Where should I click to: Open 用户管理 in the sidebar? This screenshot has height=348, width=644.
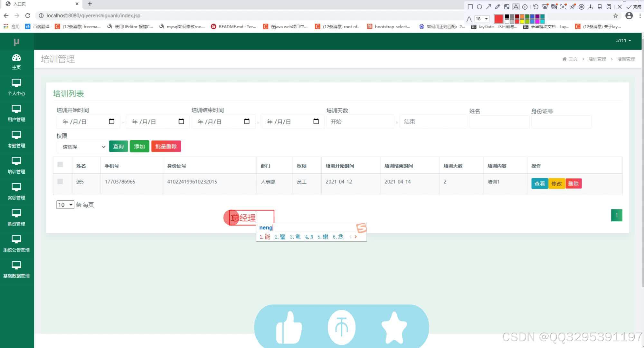[16, 114]
